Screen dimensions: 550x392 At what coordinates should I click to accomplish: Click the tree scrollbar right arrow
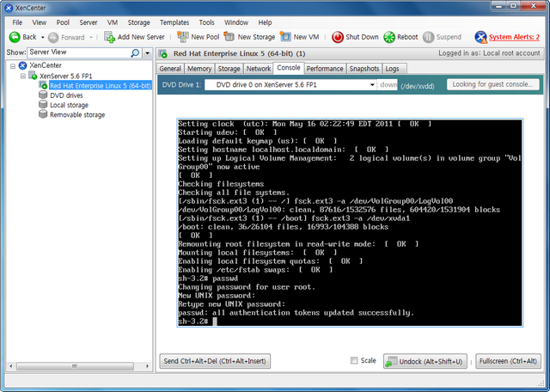[147, 366]
